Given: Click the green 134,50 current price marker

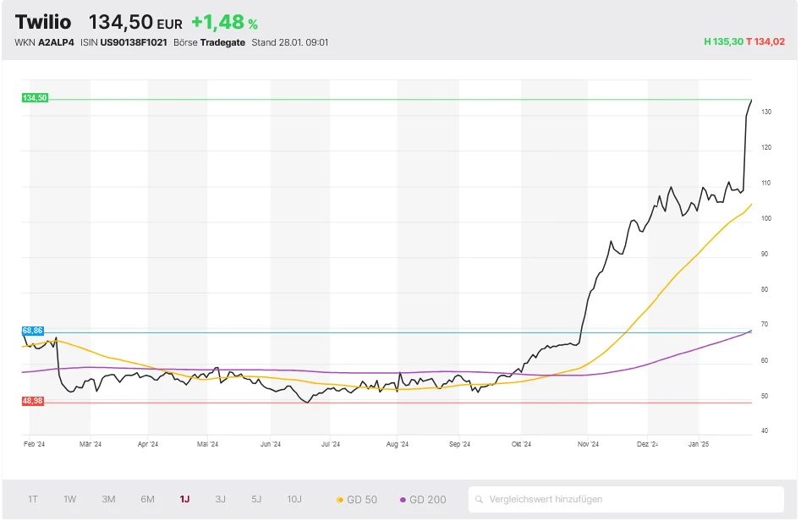Looking at the screenshot, I should 36,98.
